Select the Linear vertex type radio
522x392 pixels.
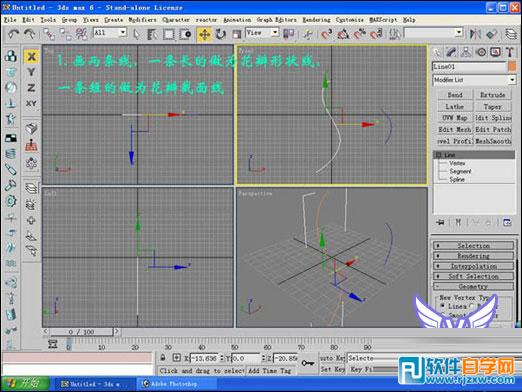pos(443,306)
